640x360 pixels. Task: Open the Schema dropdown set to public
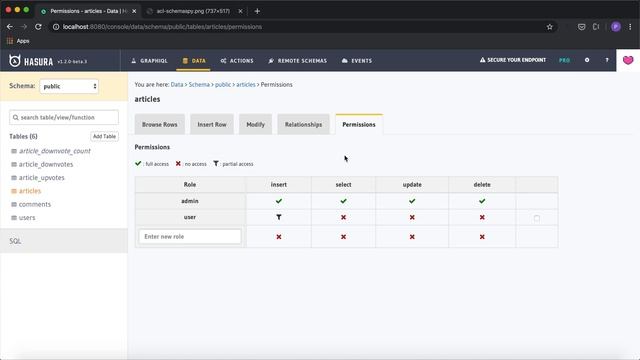click(69, 86)
